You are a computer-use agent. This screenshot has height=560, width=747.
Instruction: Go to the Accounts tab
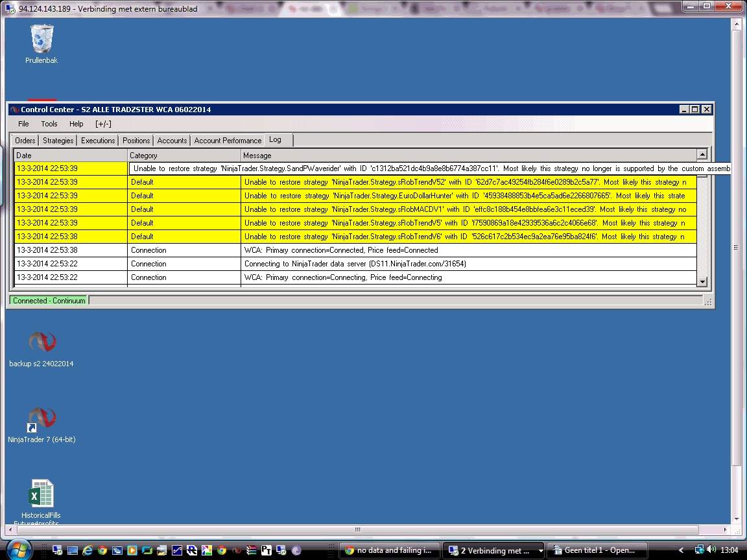(172, 141)
